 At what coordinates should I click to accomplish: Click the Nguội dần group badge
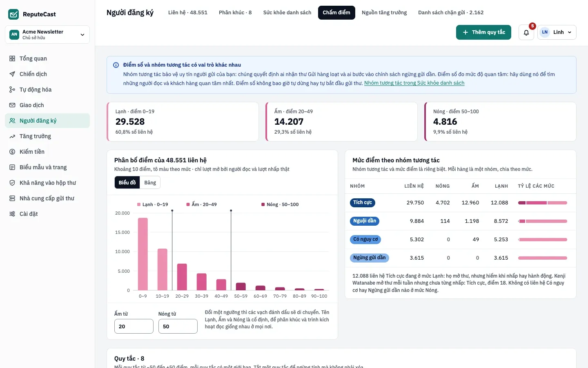365,221
